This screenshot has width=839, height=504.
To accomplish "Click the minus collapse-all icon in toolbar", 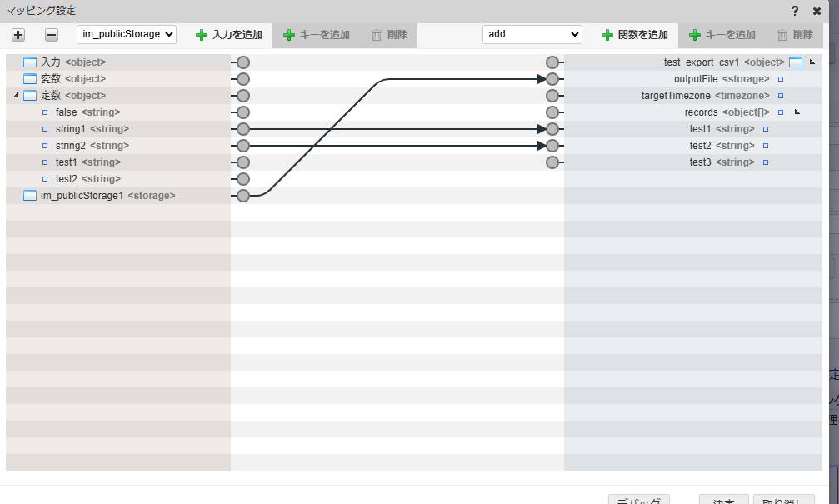I will (x=51, y=35).
